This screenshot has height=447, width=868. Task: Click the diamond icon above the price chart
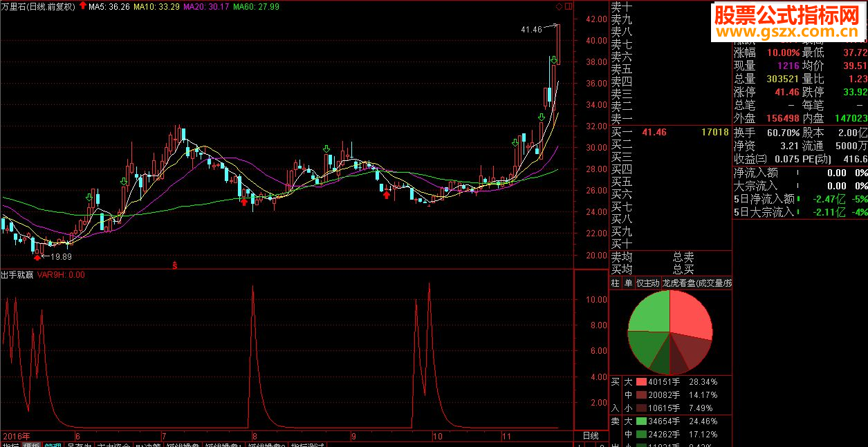tap(559, 6)
